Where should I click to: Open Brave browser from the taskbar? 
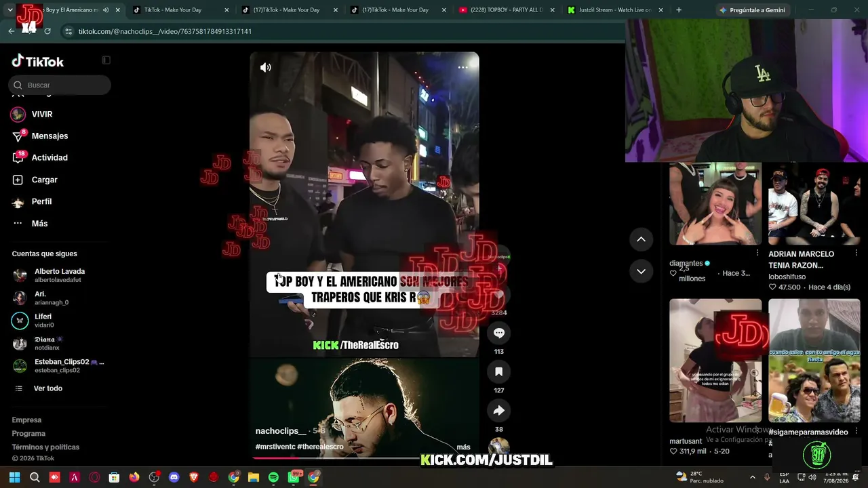tap(194, 478)
